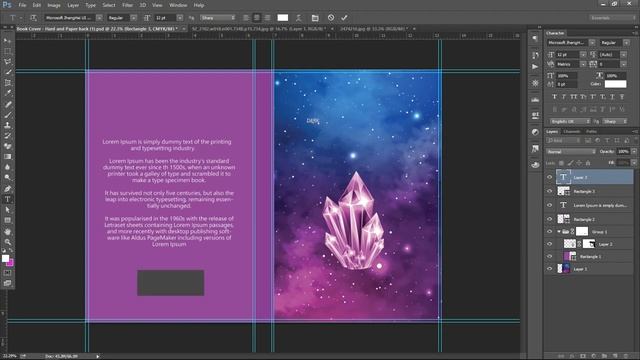Image resolution: width=640 pixels, height=360 pixels.
Task: Click the font size field in Character panel
Action: point(568,54)
